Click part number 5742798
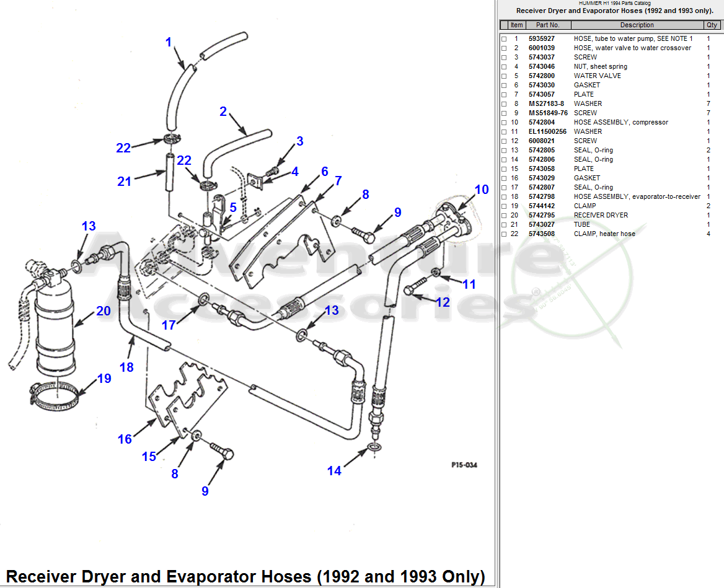This screenshot has height=588, width=724. coord(542,196)
